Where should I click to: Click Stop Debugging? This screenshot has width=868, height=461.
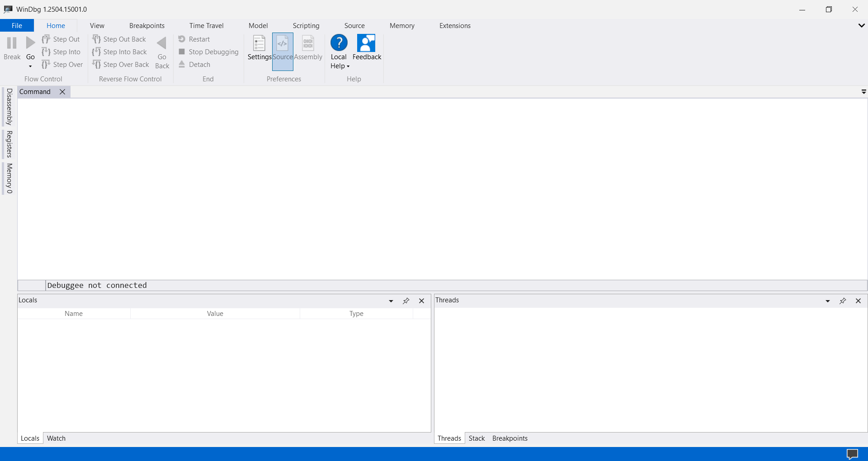[x=208, y=52]
